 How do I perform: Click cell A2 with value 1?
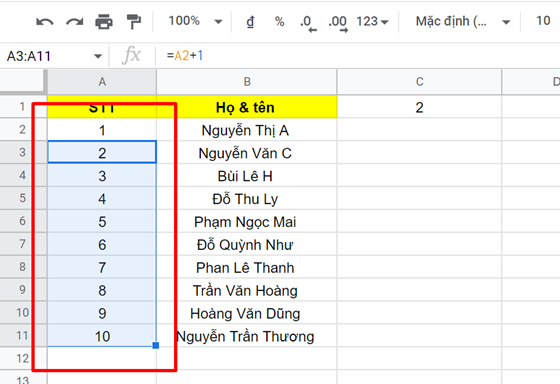pos(102,130)
